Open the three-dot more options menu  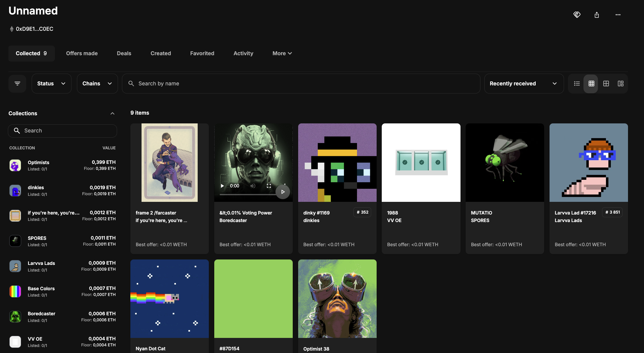[x=618, y=15]
